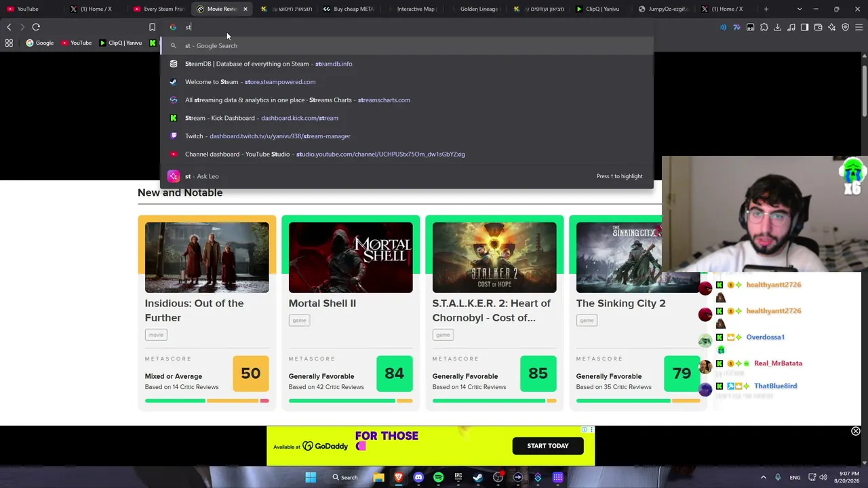Open Steam from the taskbar
The width and height of the screenshot is (868, 488).
point(478,477)
